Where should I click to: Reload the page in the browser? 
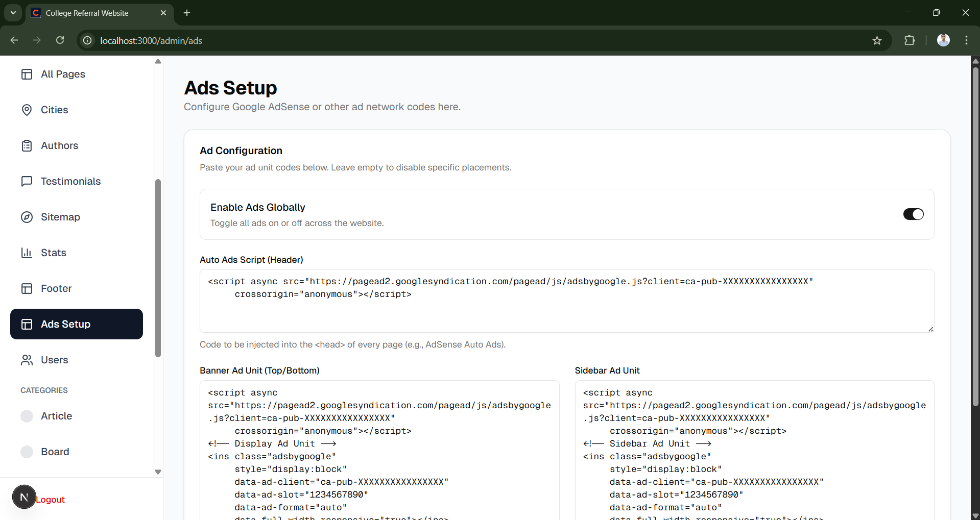[x=60, y=41]
